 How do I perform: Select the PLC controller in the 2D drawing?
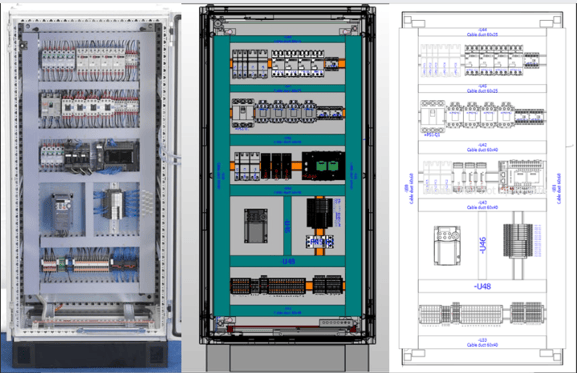521,177
